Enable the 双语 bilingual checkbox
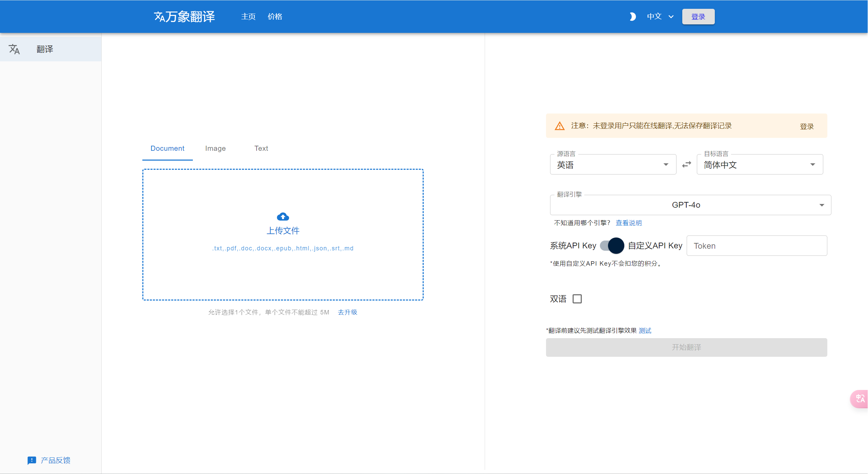 pyautogui.click(x=577, y=299)
